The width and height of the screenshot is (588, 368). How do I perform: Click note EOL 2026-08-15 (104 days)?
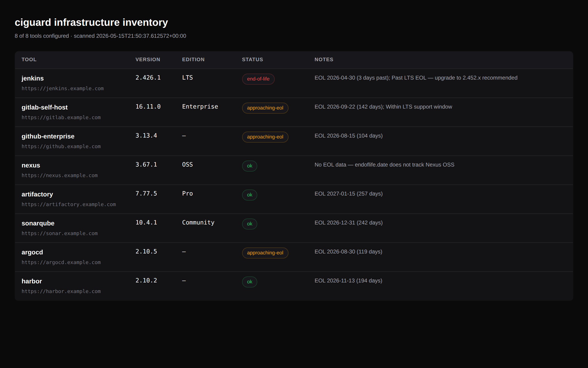(x=348, y=136)
